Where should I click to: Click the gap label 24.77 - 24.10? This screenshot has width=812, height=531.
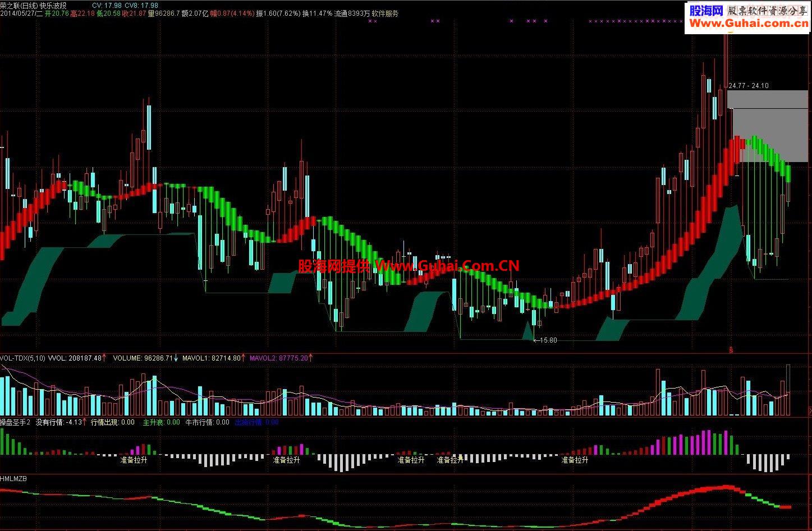pos(749,86)
